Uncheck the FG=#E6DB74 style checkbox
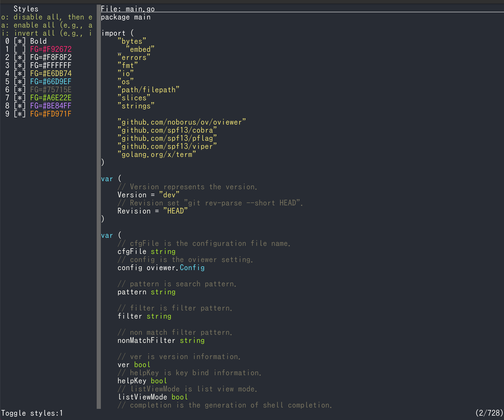 click(x=20, y=74)
